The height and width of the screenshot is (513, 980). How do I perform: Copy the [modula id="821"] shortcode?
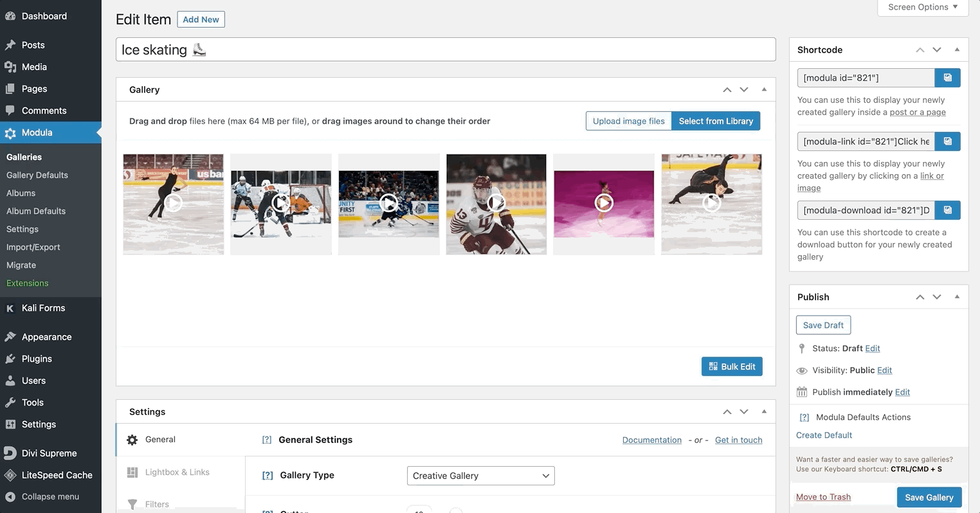947,77
